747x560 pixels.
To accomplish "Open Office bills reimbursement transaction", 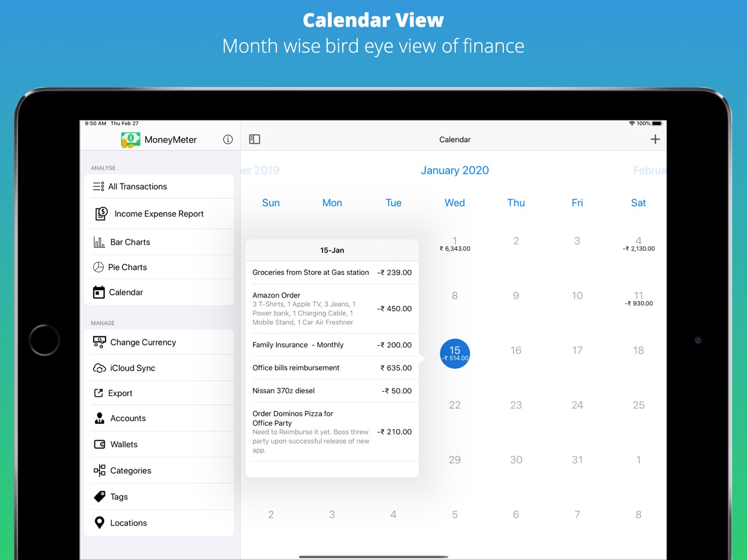I will [332, 368].
